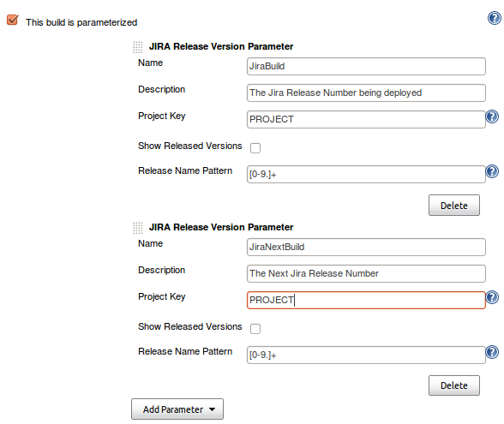
Task: Focus the JiraBuild name field
Action: tap(366, 66)
